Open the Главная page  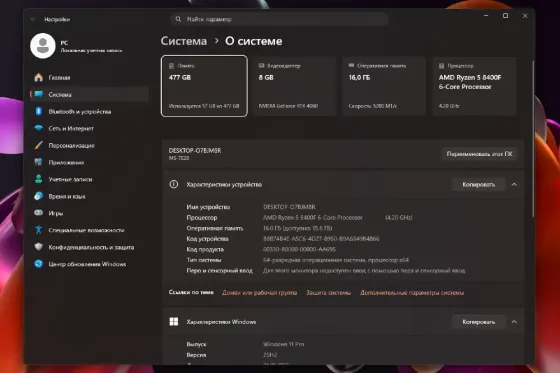(89, 77)
